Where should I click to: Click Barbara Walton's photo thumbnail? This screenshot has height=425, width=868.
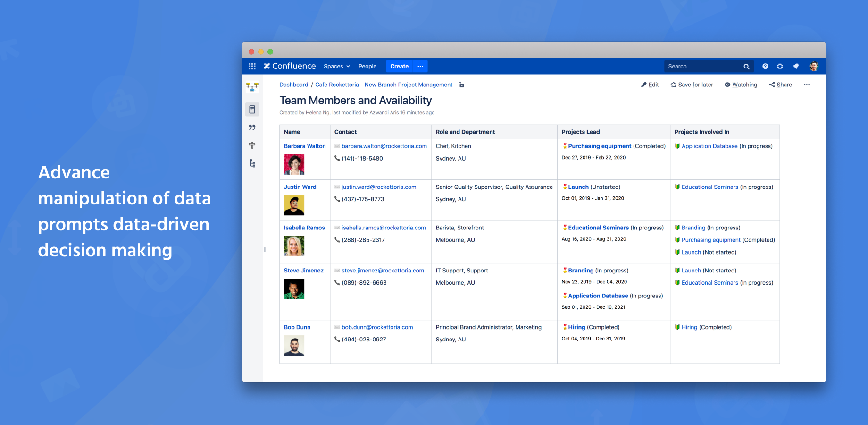click(x=294, y=165)
